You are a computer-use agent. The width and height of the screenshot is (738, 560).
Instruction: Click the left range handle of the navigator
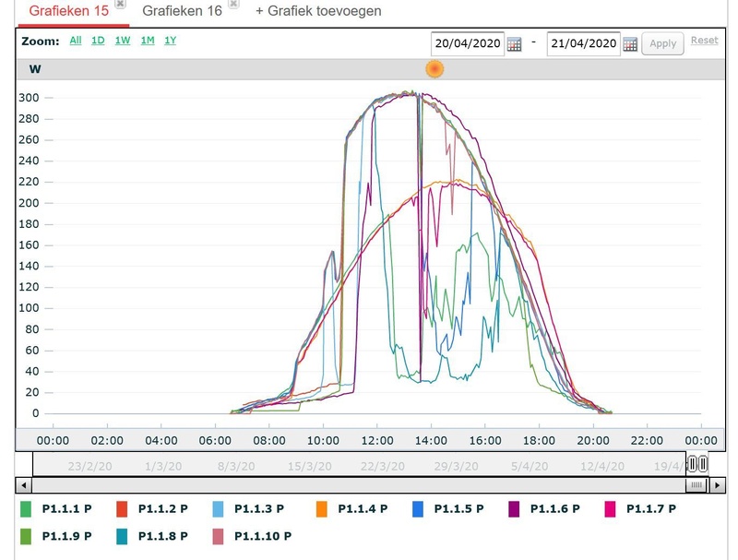click(693, 464)
